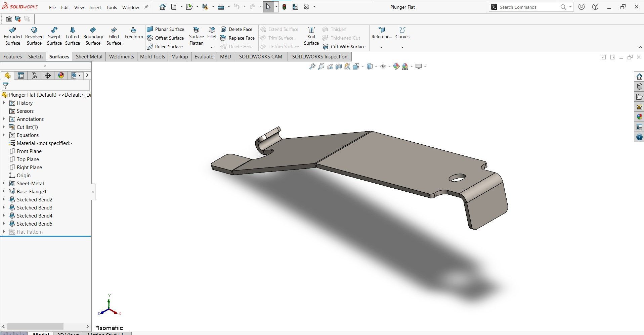Switch to the SOLIDWORKS CAM tab

tap(261, 56)
